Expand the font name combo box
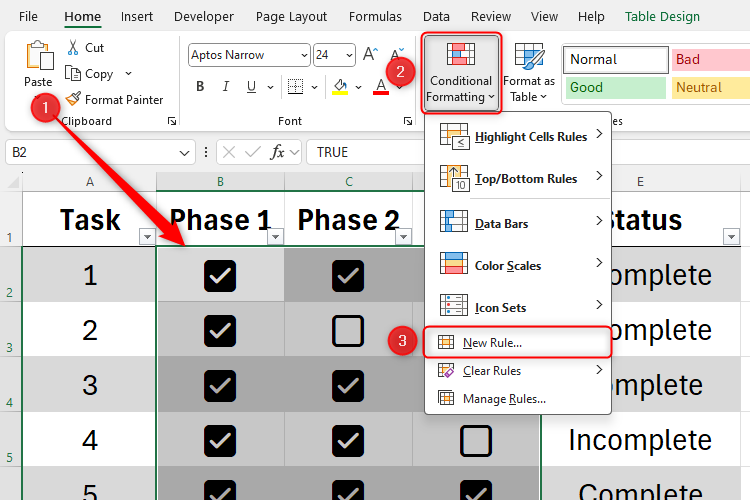This screenshot has height=500, width=750. 304,55
